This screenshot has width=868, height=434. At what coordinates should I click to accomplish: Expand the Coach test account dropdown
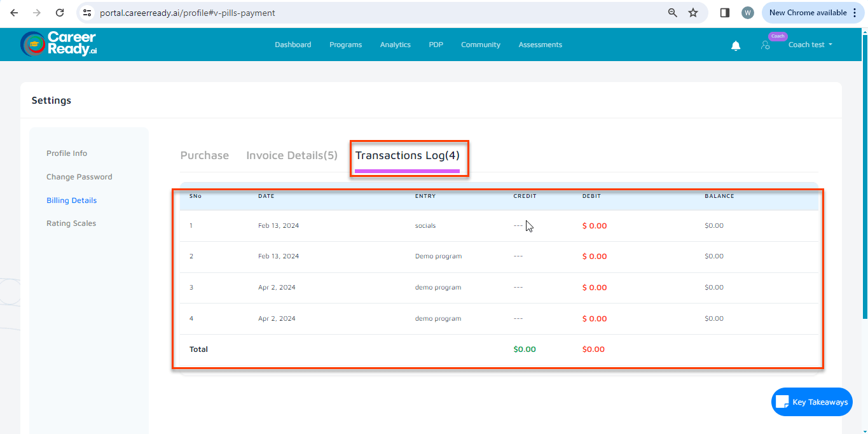(x=810, y=45)
